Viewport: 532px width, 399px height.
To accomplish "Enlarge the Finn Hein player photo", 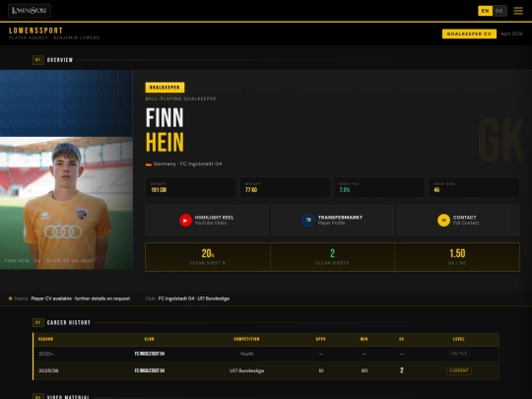I will coord(66,203).
